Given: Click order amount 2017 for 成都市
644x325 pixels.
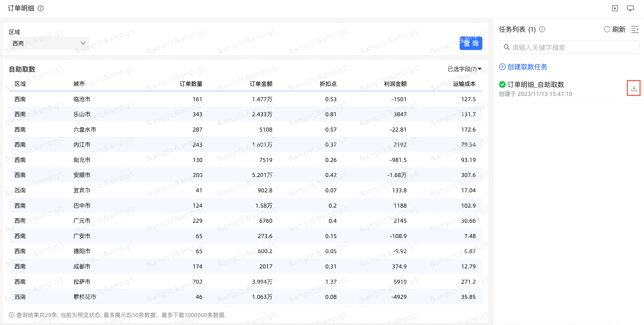Looking at the screenshot, I should coord(266,267).
